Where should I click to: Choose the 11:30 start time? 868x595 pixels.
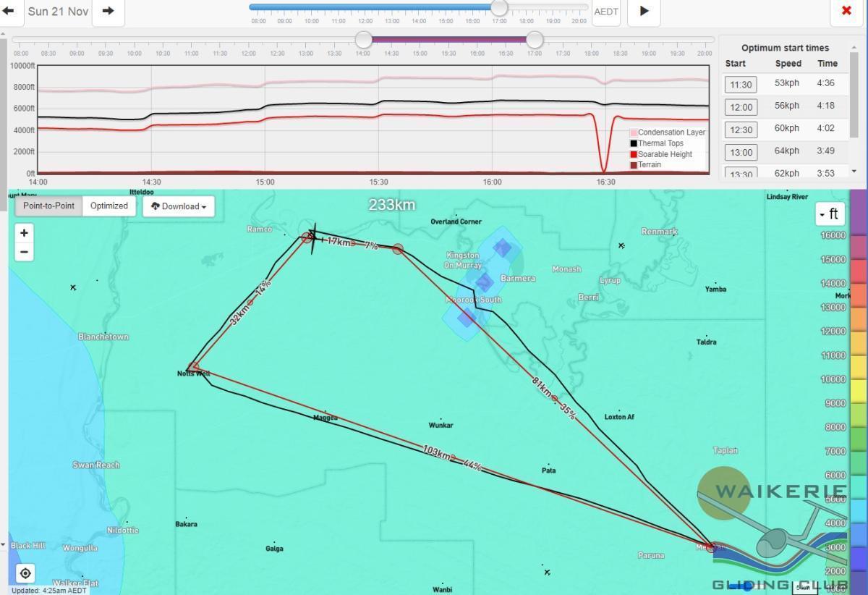point(741,85)
